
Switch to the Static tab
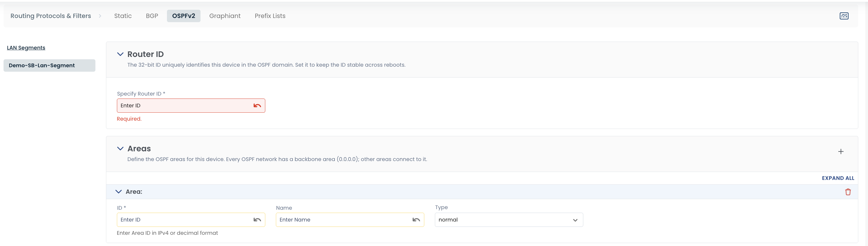pyautogui.click(x=123, y=16)
